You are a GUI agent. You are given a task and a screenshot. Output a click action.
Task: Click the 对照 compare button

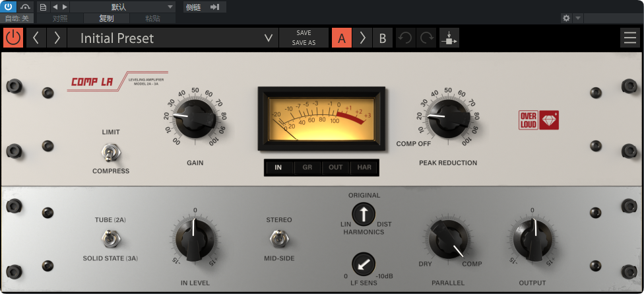pyautogui.click(x=60, y=18)
